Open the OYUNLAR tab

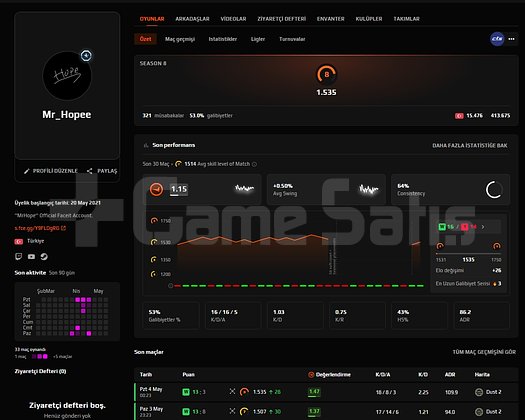tap(152, 19)
